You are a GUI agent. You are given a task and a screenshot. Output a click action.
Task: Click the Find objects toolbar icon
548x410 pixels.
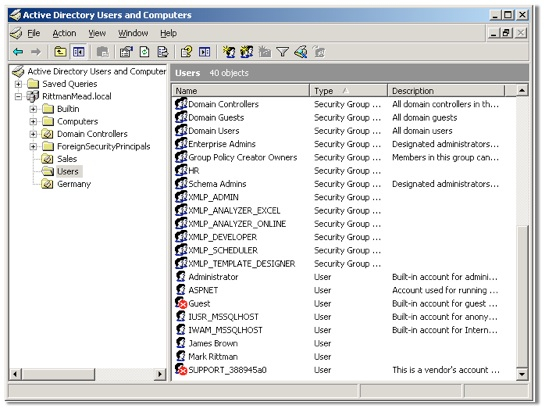click(301, 52)
